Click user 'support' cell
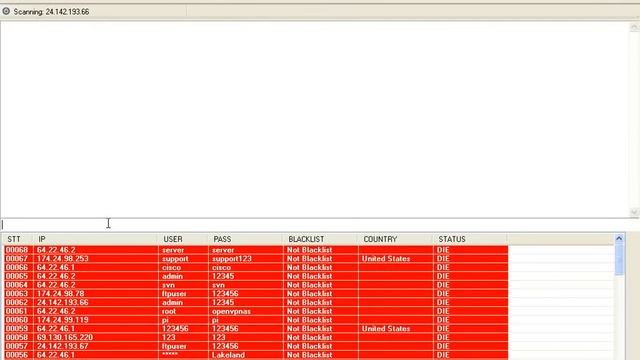640x360 pixels. tap(175, 259)
